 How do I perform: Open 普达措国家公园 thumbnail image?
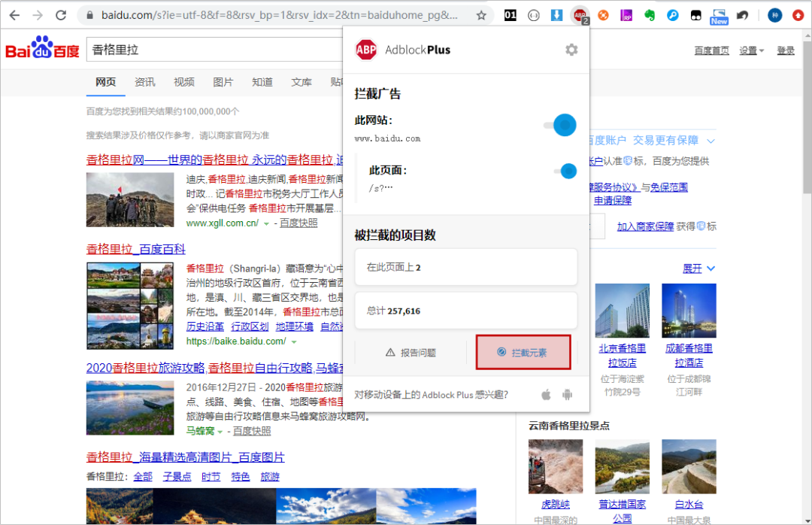622,466
